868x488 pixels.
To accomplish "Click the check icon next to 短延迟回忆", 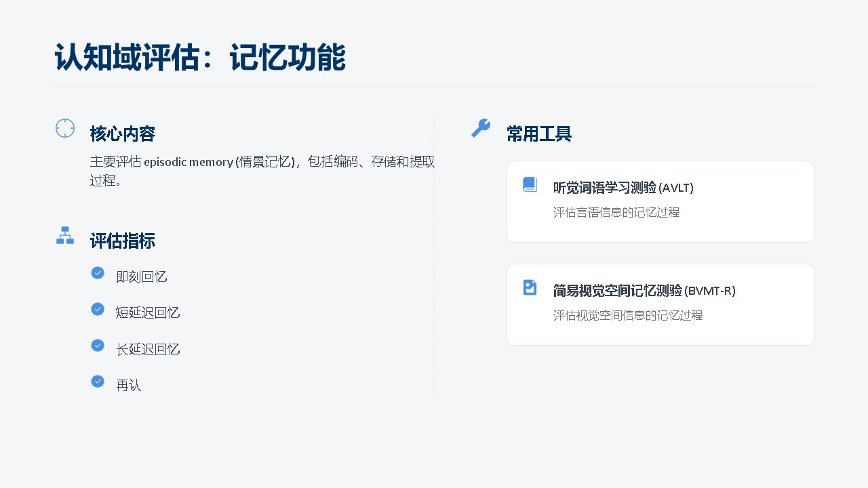I will click(x=98, y=309).
